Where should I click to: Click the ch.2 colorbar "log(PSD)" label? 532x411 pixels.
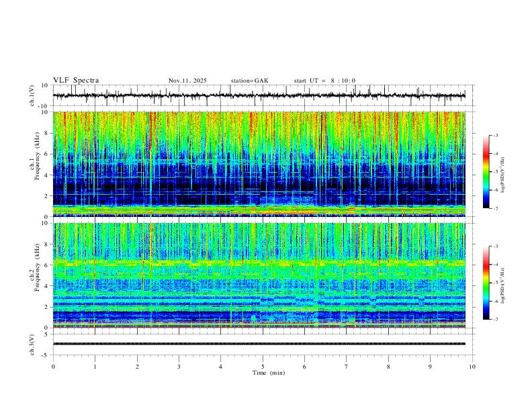pyautogui.click(x=502, y=285)
